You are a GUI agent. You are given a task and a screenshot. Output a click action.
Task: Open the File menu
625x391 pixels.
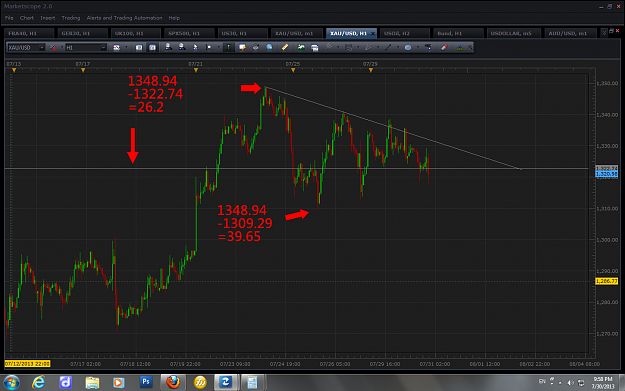[x=9, y=18]
